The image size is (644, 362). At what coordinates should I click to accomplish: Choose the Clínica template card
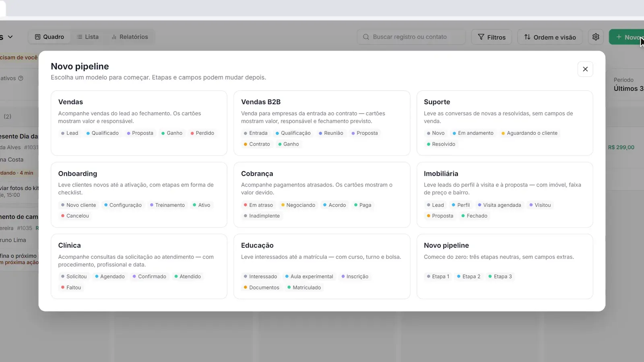[x=139, y=266]
